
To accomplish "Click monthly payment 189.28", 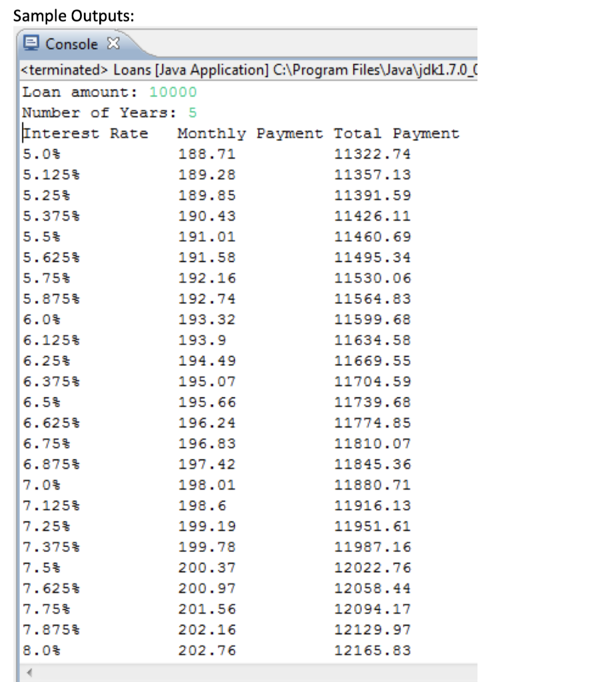I will point(206,175).
